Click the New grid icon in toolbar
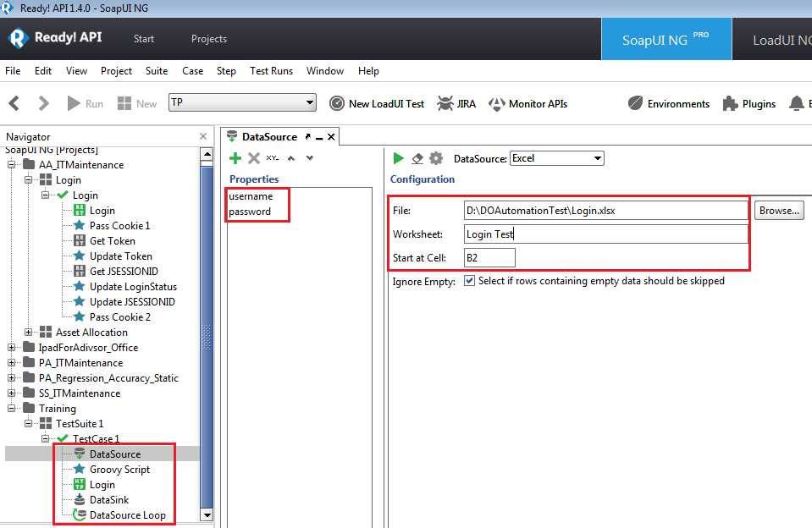 124,103
